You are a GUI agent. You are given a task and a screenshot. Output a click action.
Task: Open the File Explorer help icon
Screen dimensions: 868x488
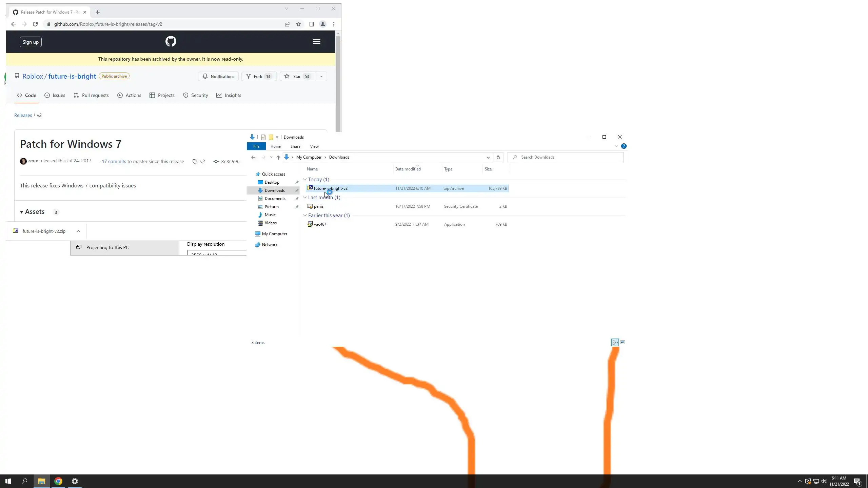624,146
